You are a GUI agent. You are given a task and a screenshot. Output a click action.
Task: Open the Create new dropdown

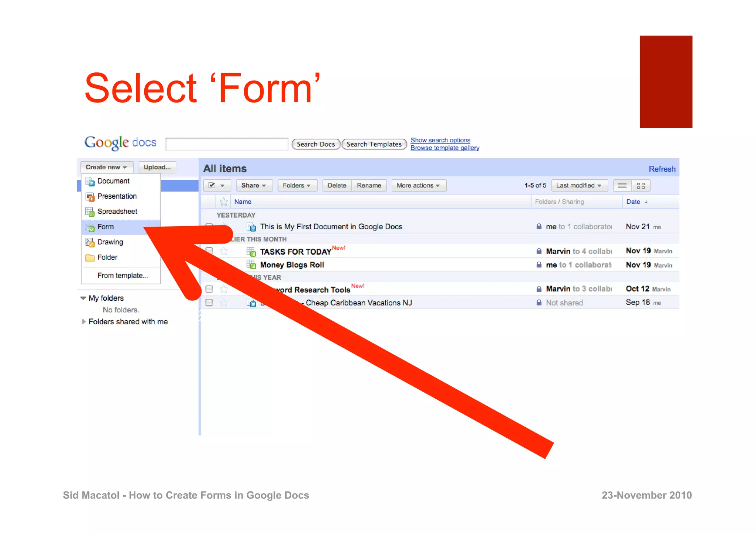[x=107, y=167]
